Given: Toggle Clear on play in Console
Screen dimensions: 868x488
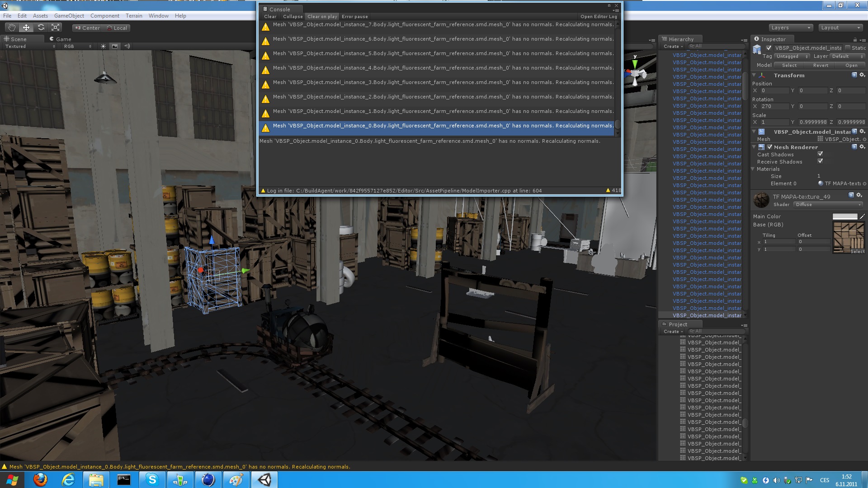Looking at the screenshot, I should (322, 16).
